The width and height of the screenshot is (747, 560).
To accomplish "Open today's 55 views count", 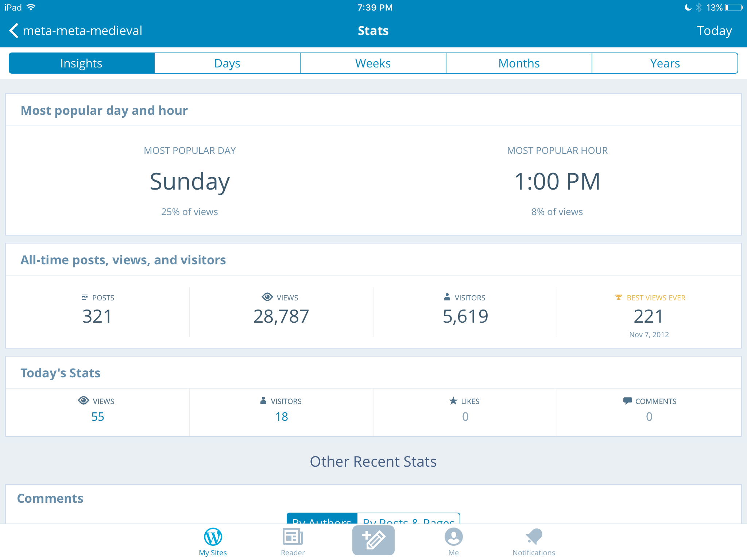I will coord(97,417).
